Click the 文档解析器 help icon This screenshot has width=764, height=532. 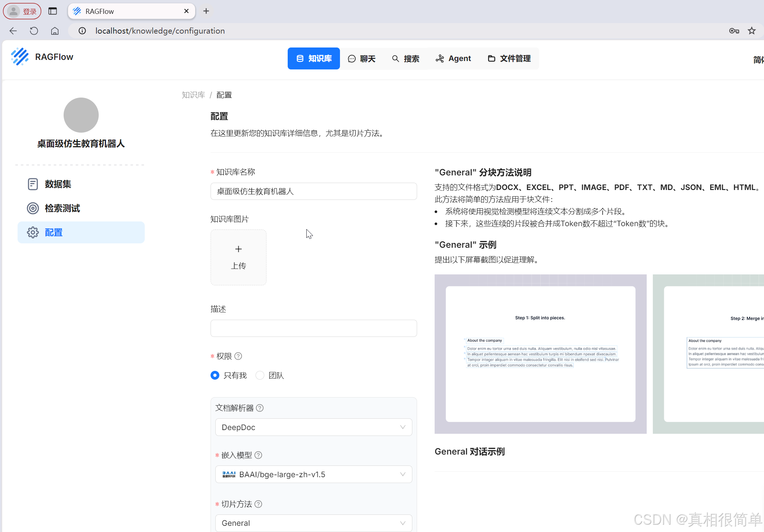[260, 408]
